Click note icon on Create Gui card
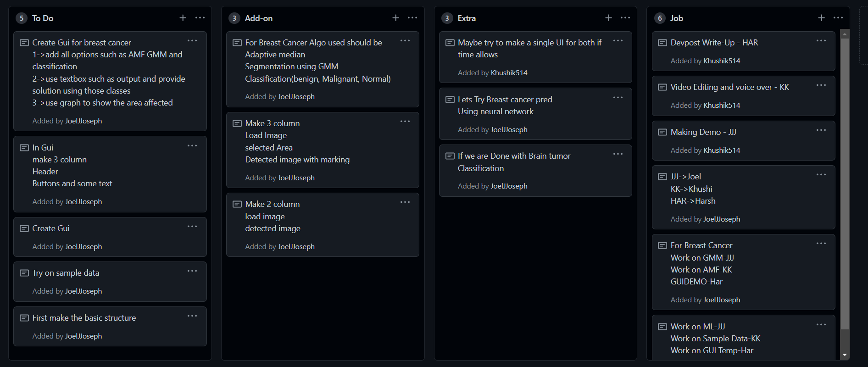 (x=24, y=228)
